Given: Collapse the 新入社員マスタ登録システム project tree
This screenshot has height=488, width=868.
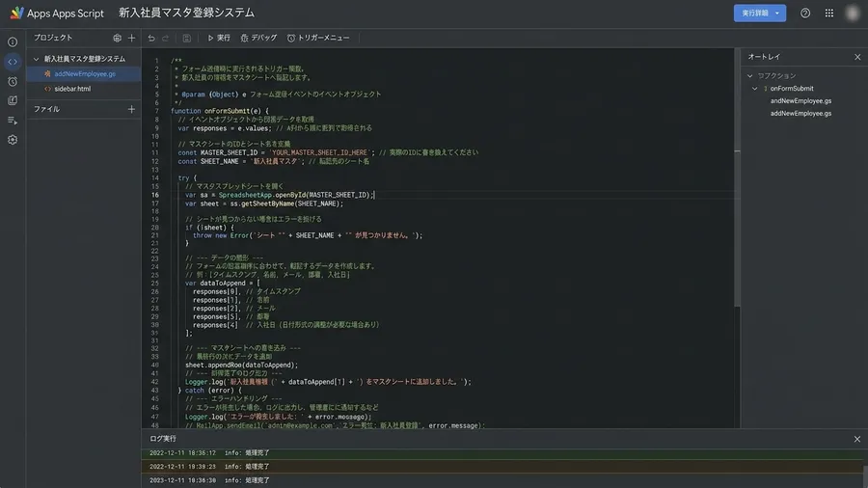Looking at the screenshot, I should click(36, 59).
